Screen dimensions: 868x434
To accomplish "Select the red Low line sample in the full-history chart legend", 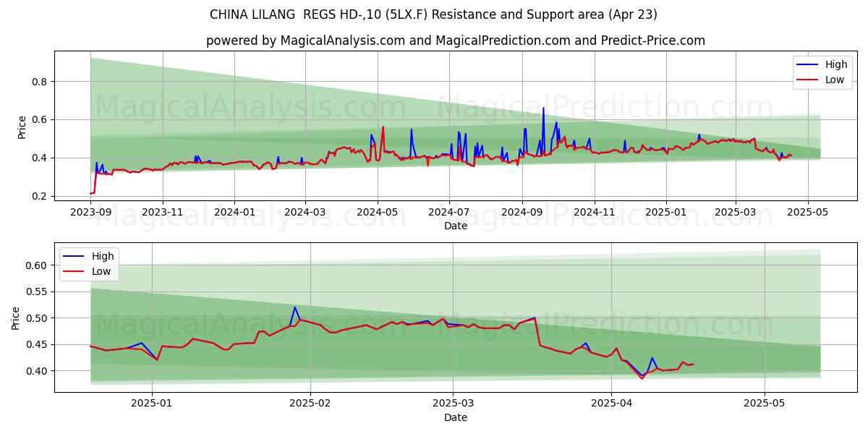I will pos(808,80).
